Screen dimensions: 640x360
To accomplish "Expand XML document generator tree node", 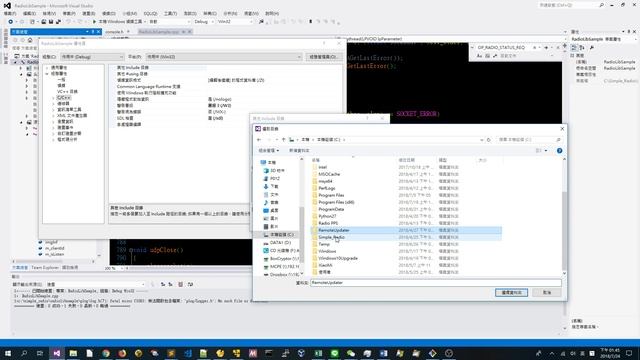I will coord(53,116).
